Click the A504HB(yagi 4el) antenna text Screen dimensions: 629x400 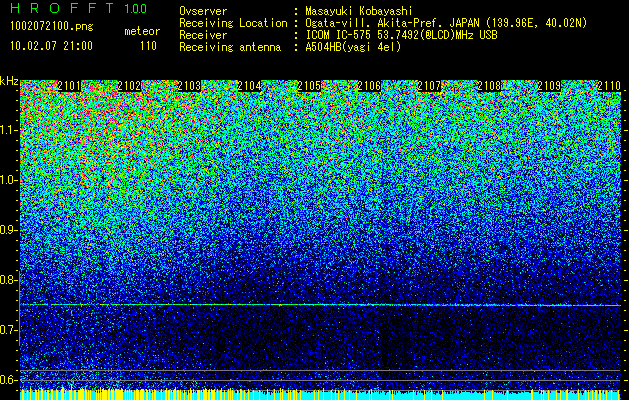pyautogui.click(x=353, y=47)
